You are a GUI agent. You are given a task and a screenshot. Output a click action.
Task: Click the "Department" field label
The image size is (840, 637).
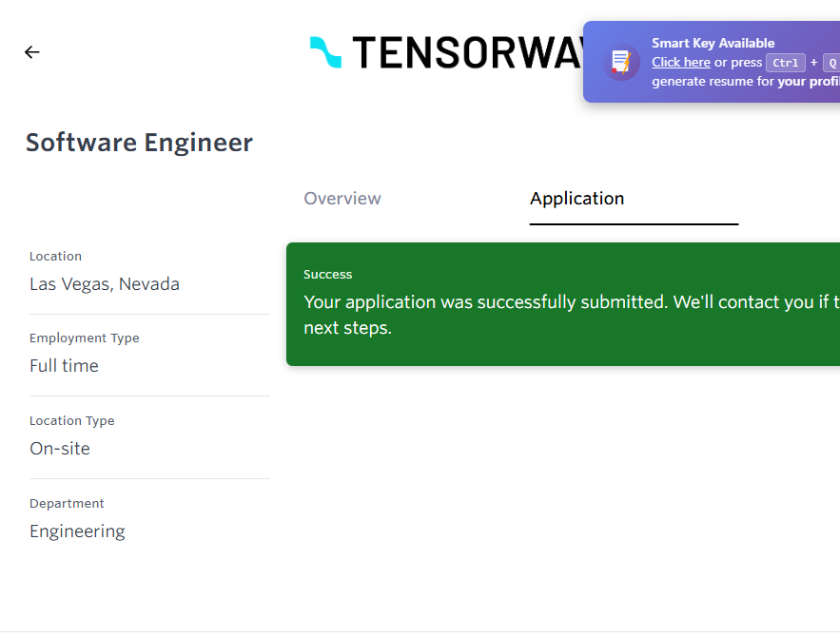coord(67,504)
